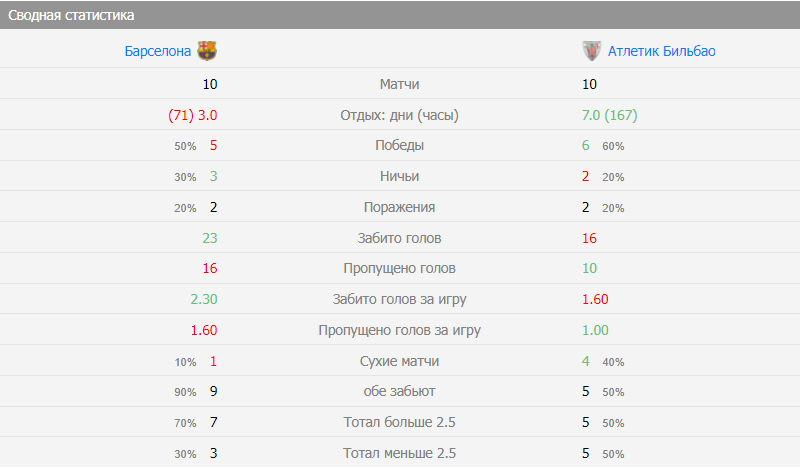This screenshot has height=468, width=800.
Task: Click Athletic Bilbao's 7.0 (167) rest value
Action: coord(609,115)
